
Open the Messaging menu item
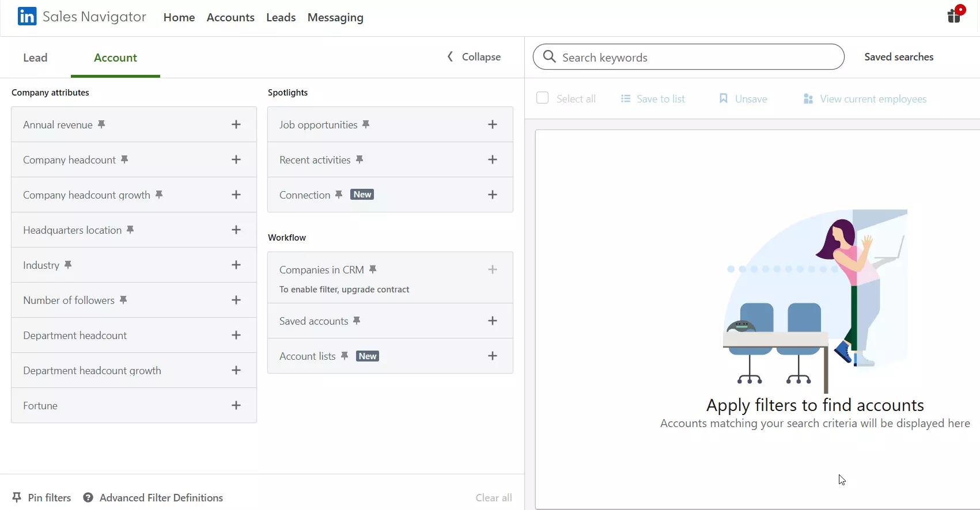335,18
